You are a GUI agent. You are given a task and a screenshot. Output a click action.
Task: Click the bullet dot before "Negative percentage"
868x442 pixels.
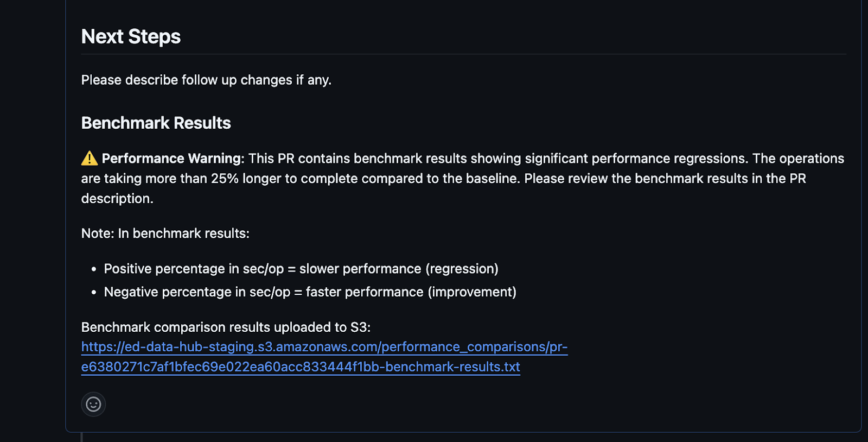(94, 293)
